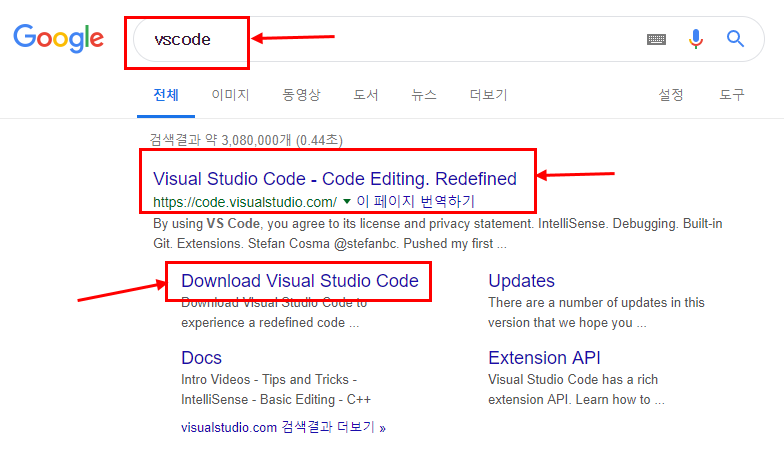Start voice search with the microphone

tap(696, 38)
